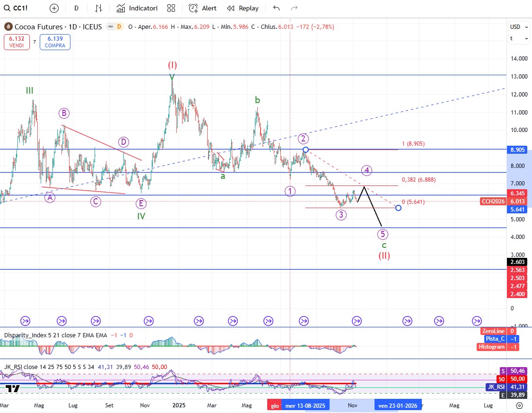Open the t unit dropdown on price axis
This screenshot has height=413, width=532.
point(519,39)
